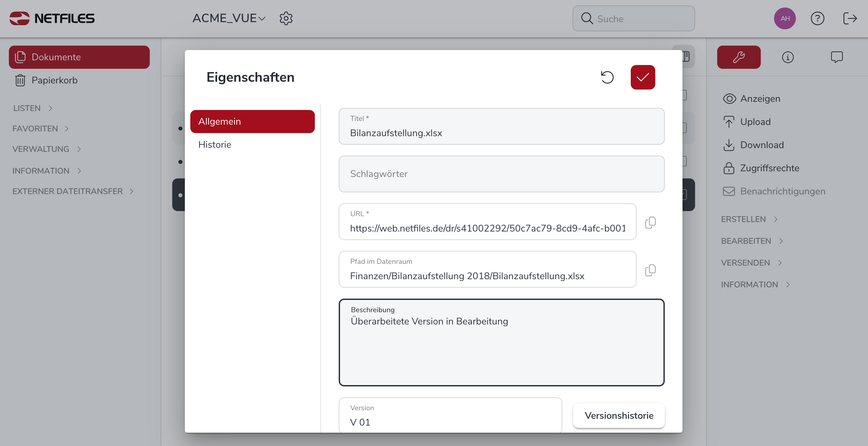Viewport: 868px width, 446px height.
Task: Switch to the Historie tab
Action: [x=215, y=145]
